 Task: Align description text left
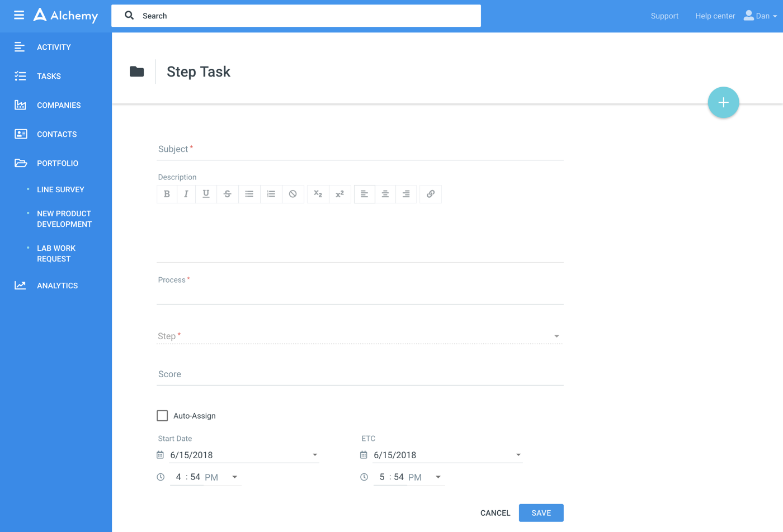(364, 194)
